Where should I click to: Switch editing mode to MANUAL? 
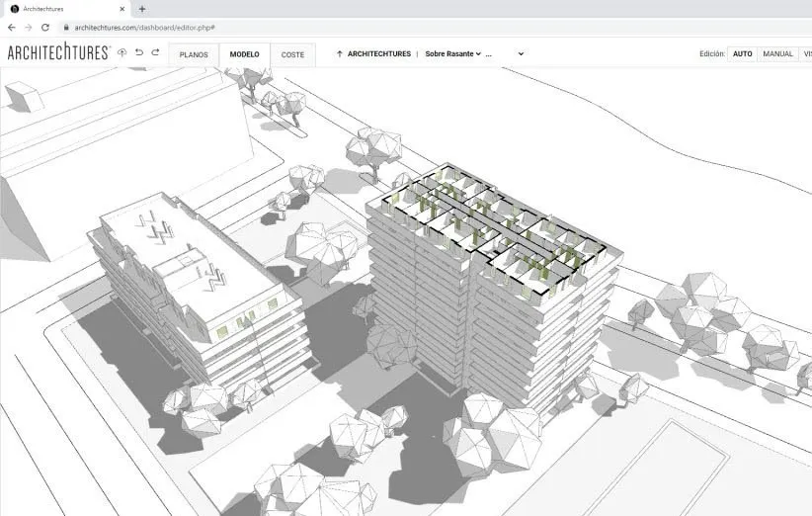click(x=777, y=54)
